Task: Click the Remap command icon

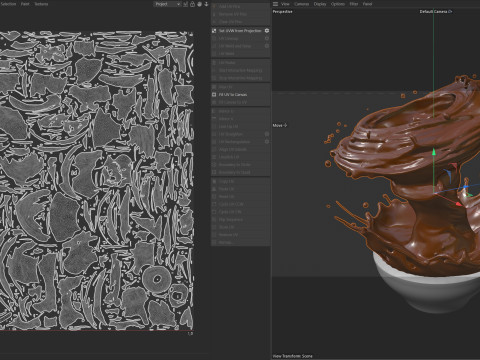Action: [214, 242]
